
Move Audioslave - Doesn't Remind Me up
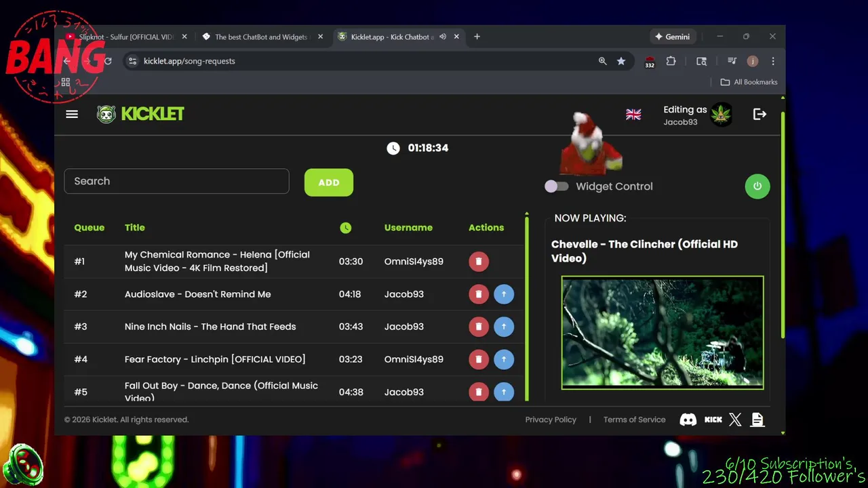click(504, 294)
